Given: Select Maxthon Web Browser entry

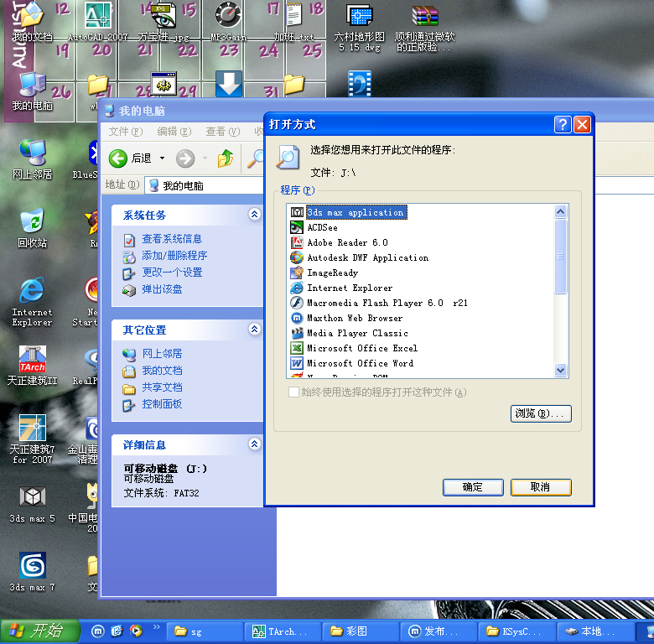Looking at the screenshot, I should pyautogui.click(x=355, y=318).
